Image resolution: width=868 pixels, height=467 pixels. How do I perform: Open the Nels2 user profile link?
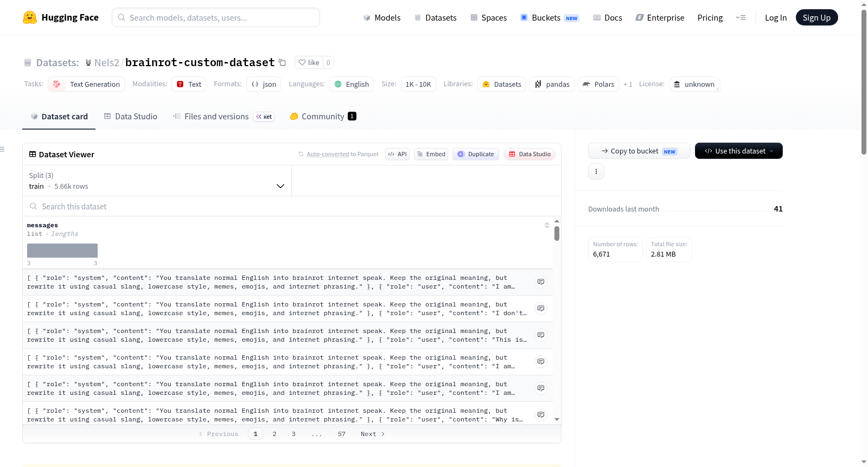(x=106, y=63)
